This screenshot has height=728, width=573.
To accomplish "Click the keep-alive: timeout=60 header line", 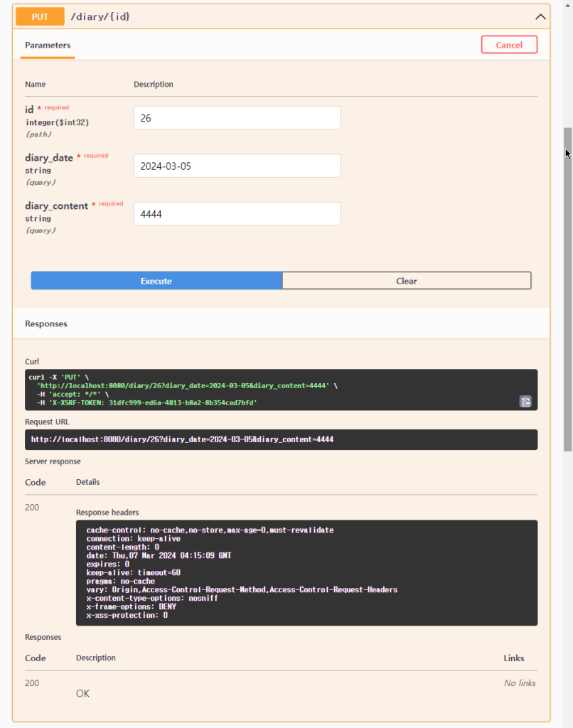I will (x=133, y=573).
